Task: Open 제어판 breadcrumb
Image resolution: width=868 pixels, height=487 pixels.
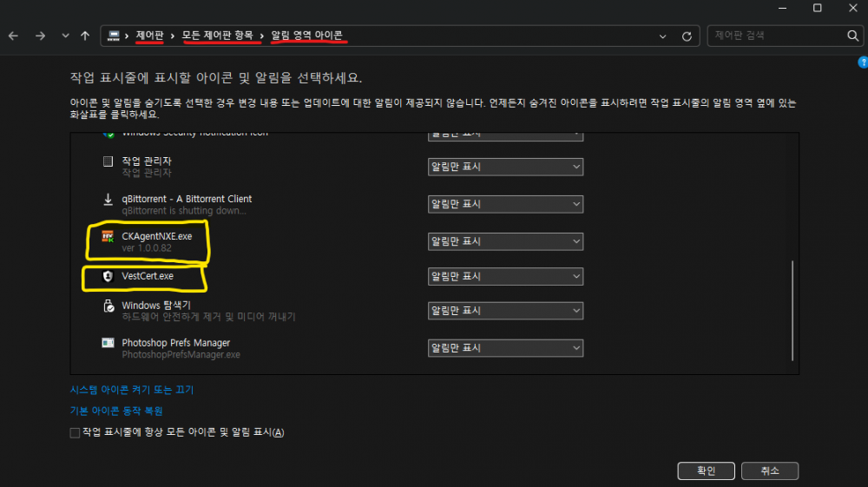Action: pyautogui.click(x=149, y=36)
